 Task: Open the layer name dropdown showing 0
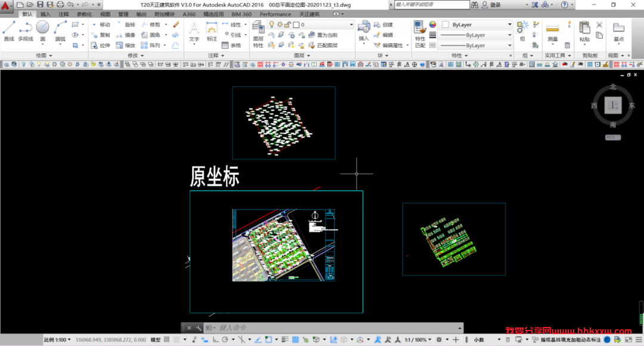coord(311,24)
